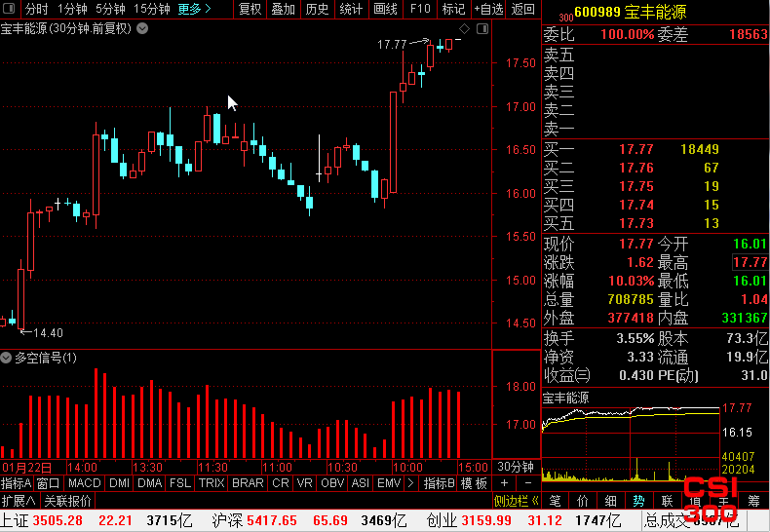Select the 1分钟 period tab
Image resolution: width=770 pixels, height=532 pixels.
(72, 9)
